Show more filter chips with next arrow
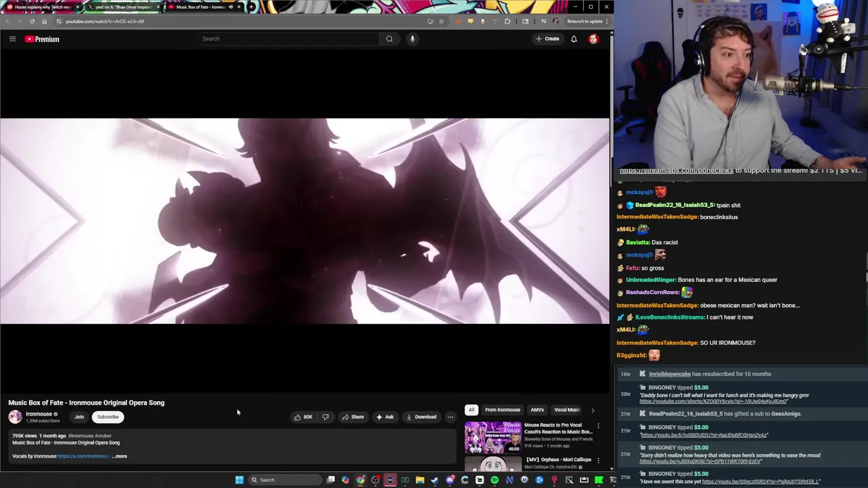This screenshot has height=488, width=868. pyautogui.click(x=593, y=409)
